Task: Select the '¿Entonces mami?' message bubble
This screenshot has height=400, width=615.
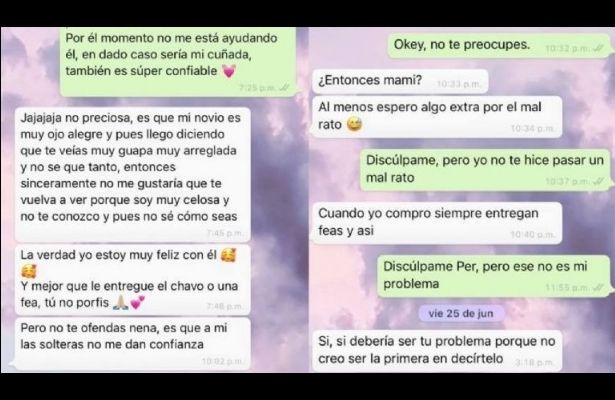Action: click(400, 81)
